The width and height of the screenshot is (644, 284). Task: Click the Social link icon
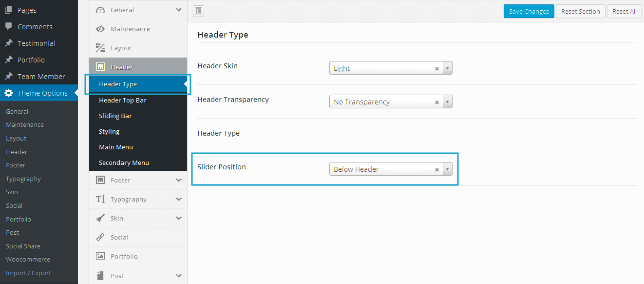(x=100, y=237)
